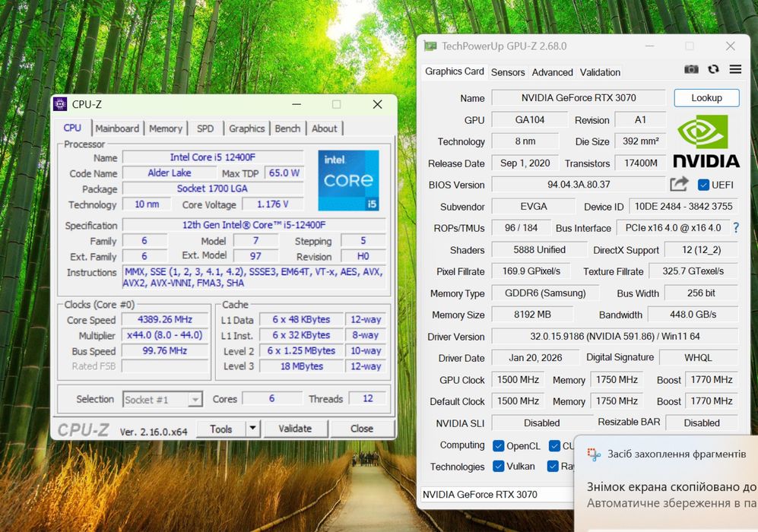Click the Intel Core i5 logo

[x=348, y=180]
